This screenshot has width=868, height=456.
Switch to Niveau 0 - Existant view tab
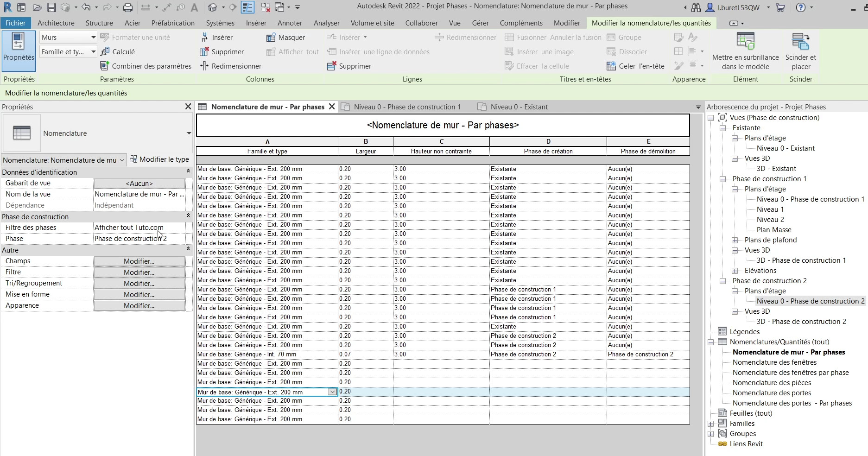(x=519, y=107)
